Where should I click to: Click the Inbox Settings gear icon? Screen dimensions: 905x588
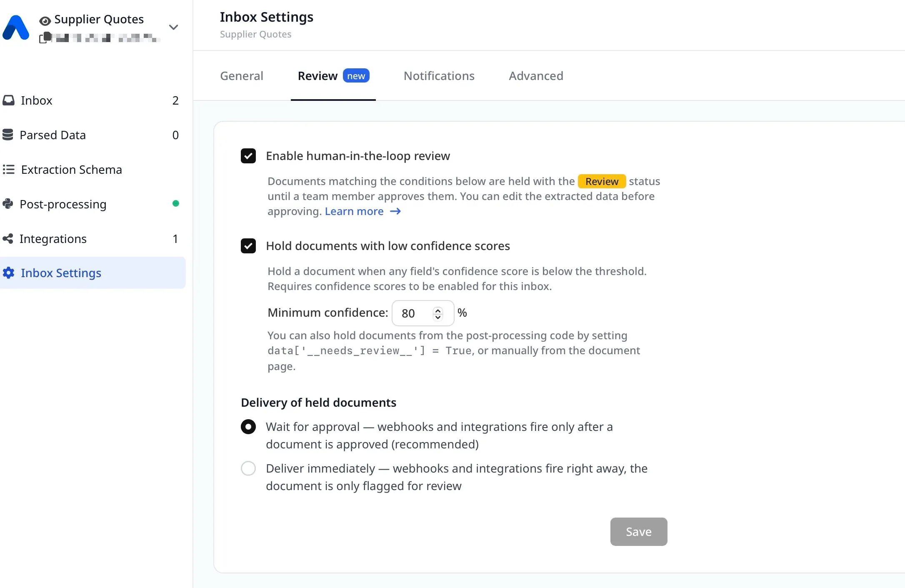pos(8,273)
